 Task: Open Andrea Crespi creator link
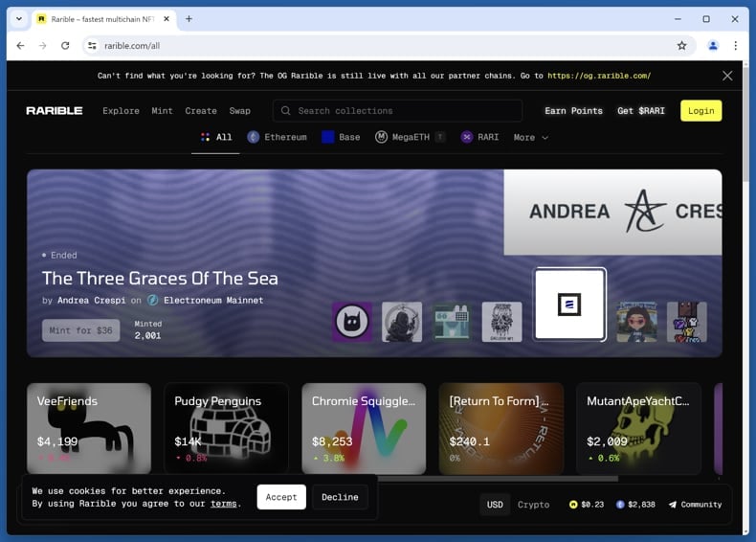tap(91, 300)
